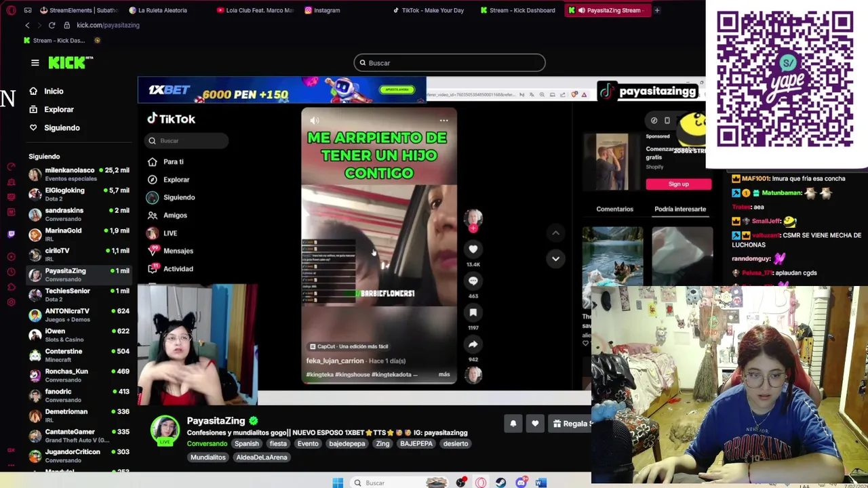The width and height of the screenshot is (868, 488).
Task: Bookmark the TikTok video
Action: (x=473, y=312)
